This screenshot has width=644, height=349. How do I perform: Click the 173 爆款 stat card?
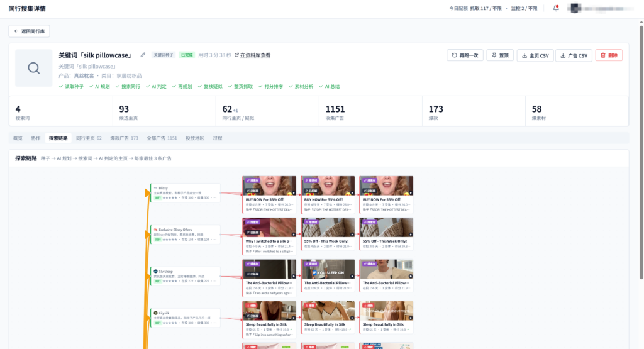tap(474, 111)
